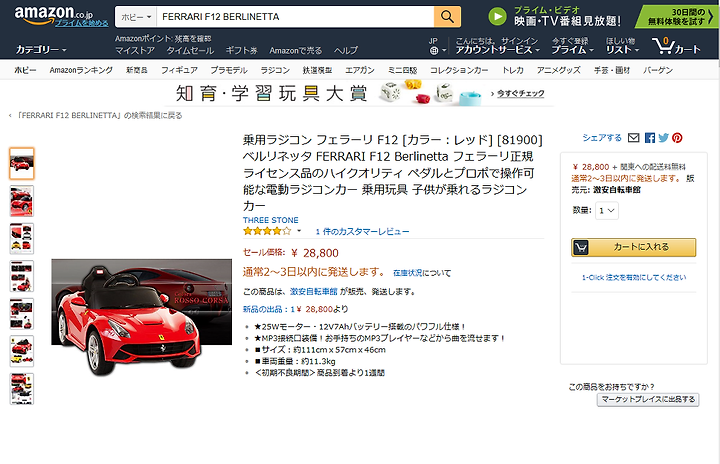Go back to FERRARI F12 BERLINETTA search results
Image resolution: width=720 pixels, height=464 pixels.
100,116
